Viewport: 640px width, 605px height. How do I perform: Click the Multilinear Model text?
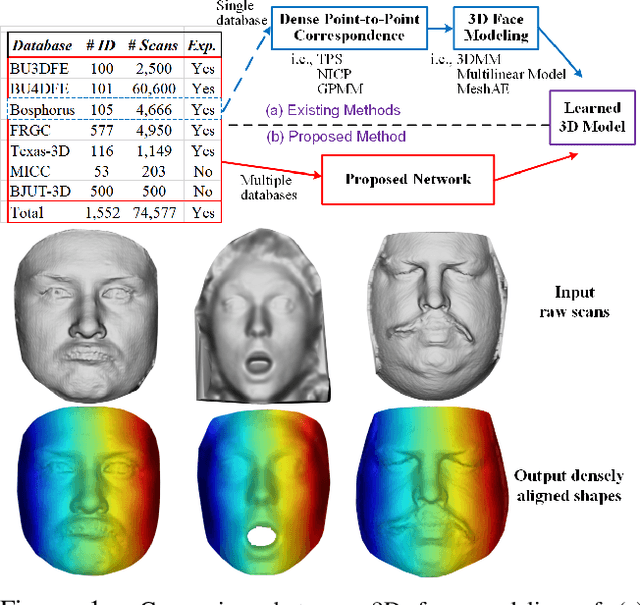click(511, 74)
